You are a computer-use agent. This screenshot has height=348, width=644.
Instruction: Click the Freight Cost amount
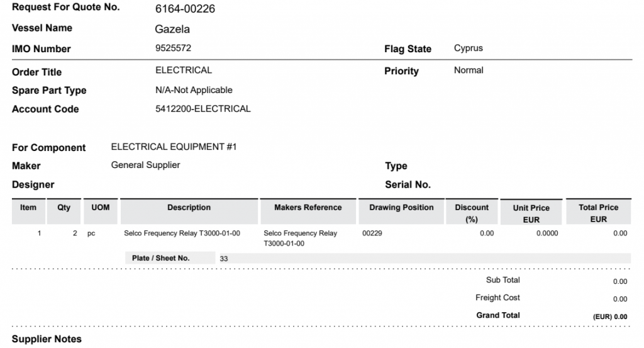[x=619, y=299]
